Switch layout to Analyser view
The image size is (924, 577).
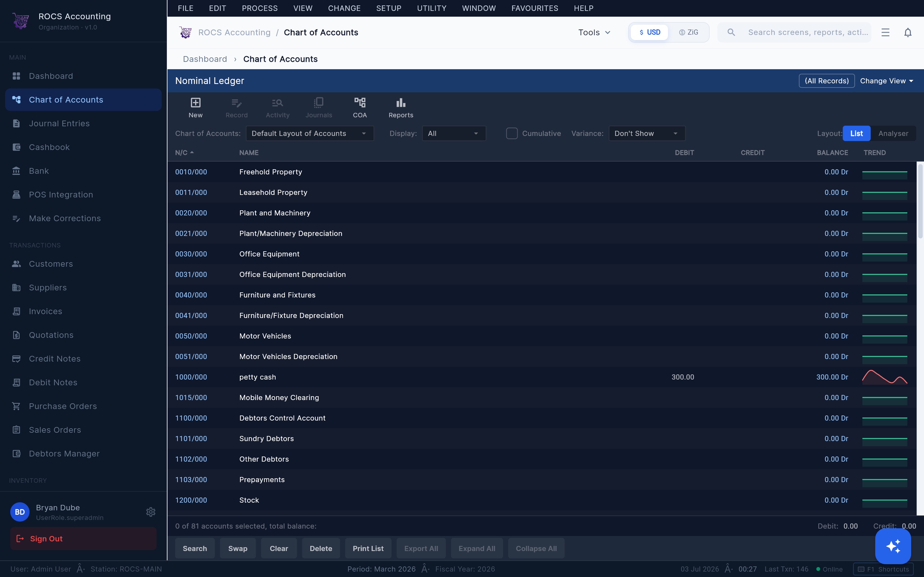click(x=893, y=133)
